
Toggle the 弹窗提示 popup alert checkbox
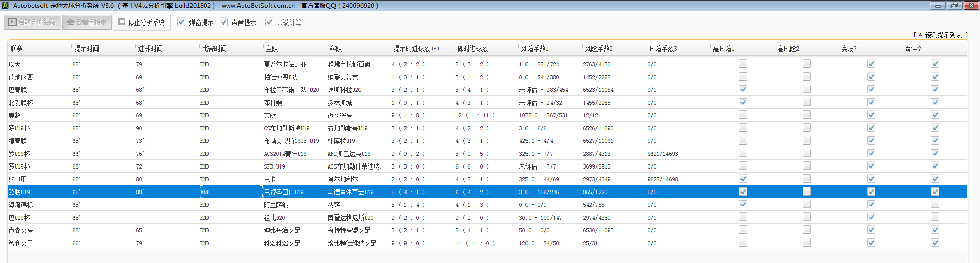181,22
